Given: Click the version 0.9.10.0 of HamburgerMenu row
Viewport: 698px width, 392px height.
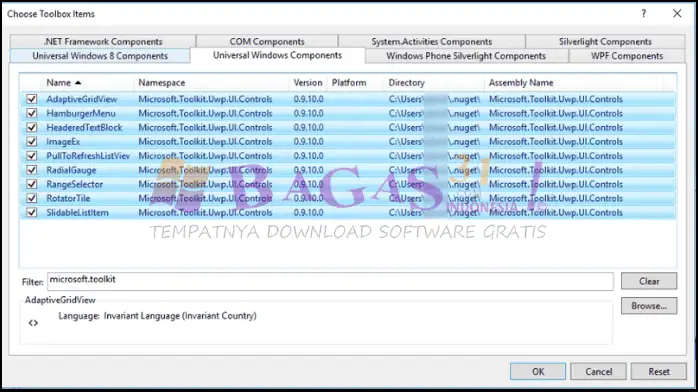Looking at the screenshot, I should (308, 113).
